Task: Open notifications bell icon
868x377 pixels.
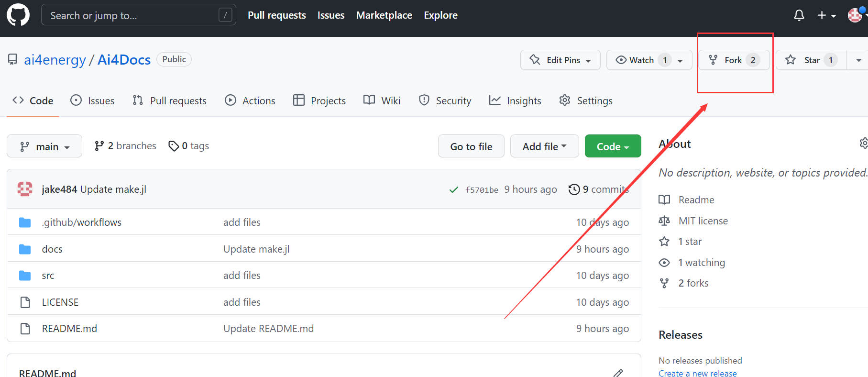Action: [799, 15]
